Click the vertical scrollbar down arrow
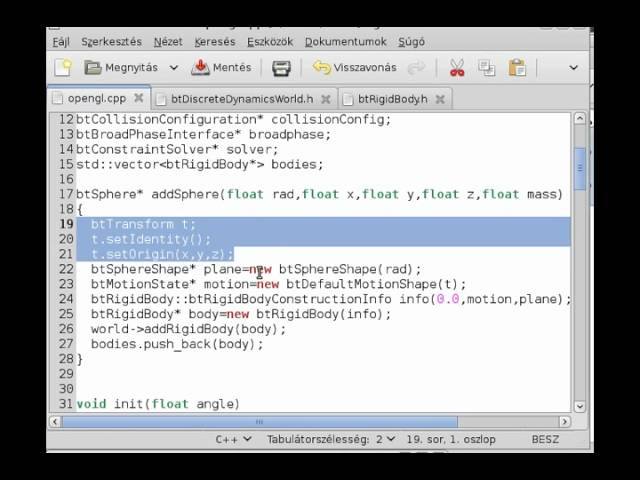Viewport: 640px width, 480px height. pos(580,406)
